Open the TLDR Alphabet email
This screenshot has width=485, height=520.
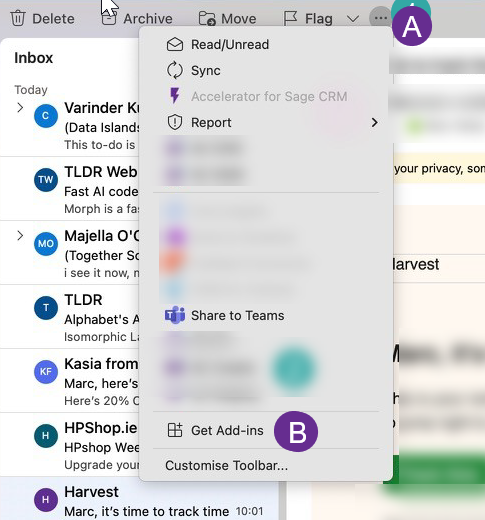click(x=70, y=317)
